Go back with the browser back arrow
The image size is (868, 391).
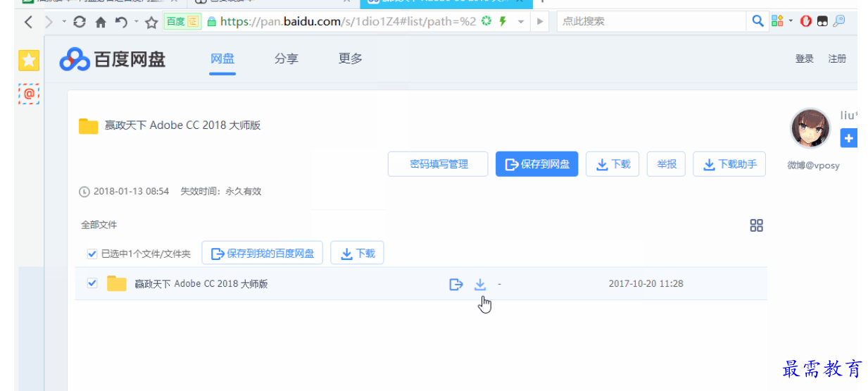click(x=28, y=22)
